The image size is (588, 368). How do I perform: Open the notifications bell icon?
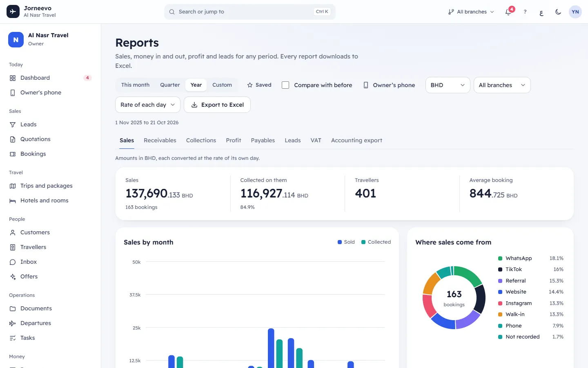click(x=508, y=12)
